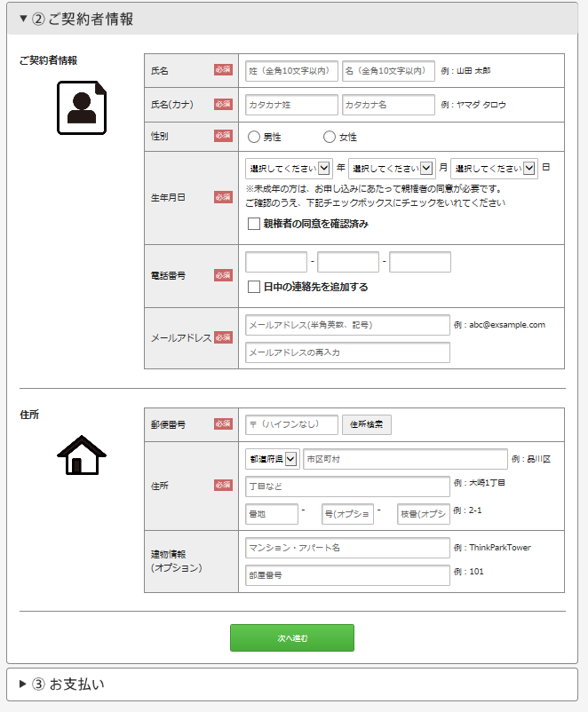Click the postal code input field
The height and width of the screenshot is (712, 588).
[291, 424]
